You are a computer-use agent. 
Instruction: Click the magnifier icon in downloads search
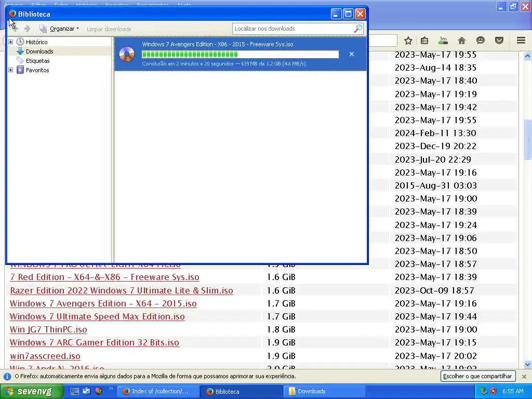click(x=358, y=29)
